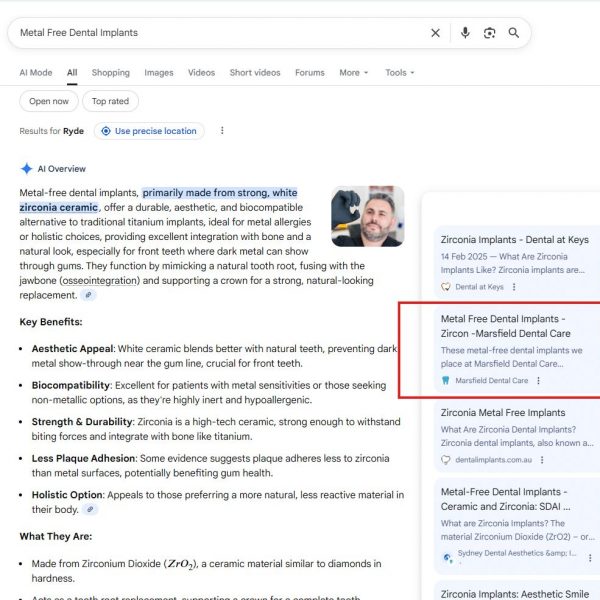Click Marsfield Dental Care tooth favicon
This screenshot has height=600, width=600.
445,380
